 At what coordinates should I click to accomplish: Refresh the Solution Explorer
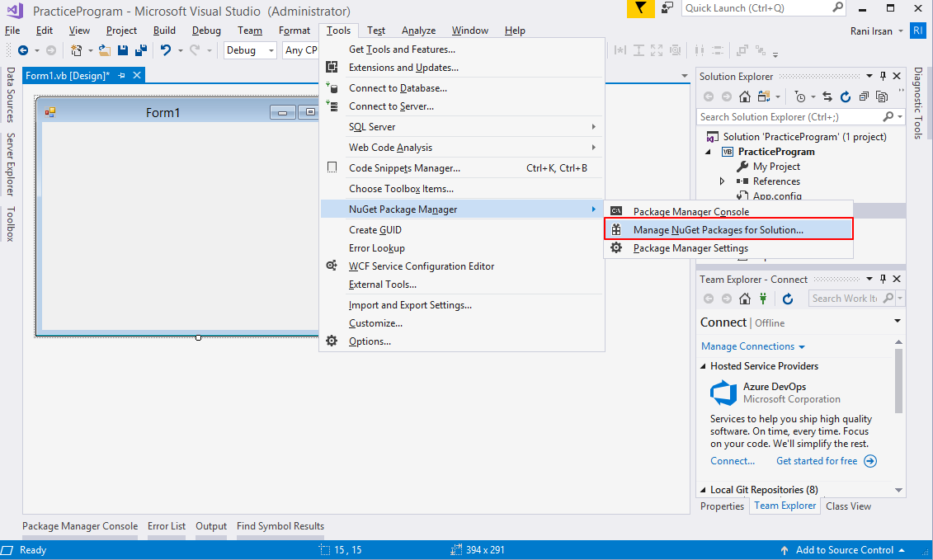[x=845, y=96]
